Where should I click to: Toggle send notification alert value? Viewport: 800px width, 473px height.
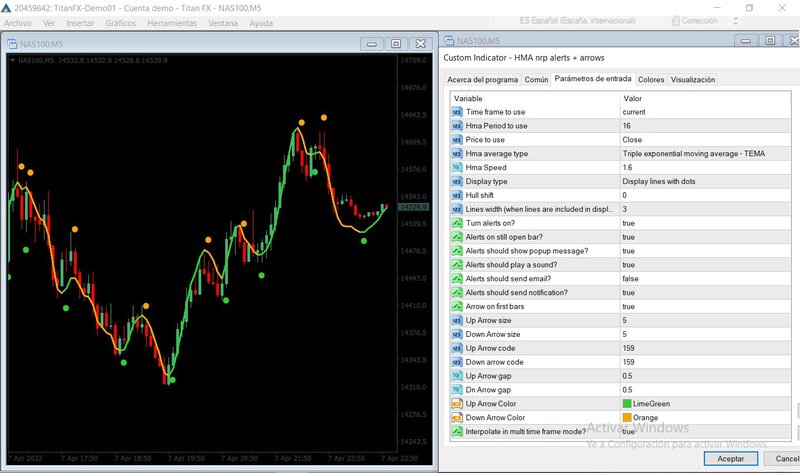pos(629,292)
